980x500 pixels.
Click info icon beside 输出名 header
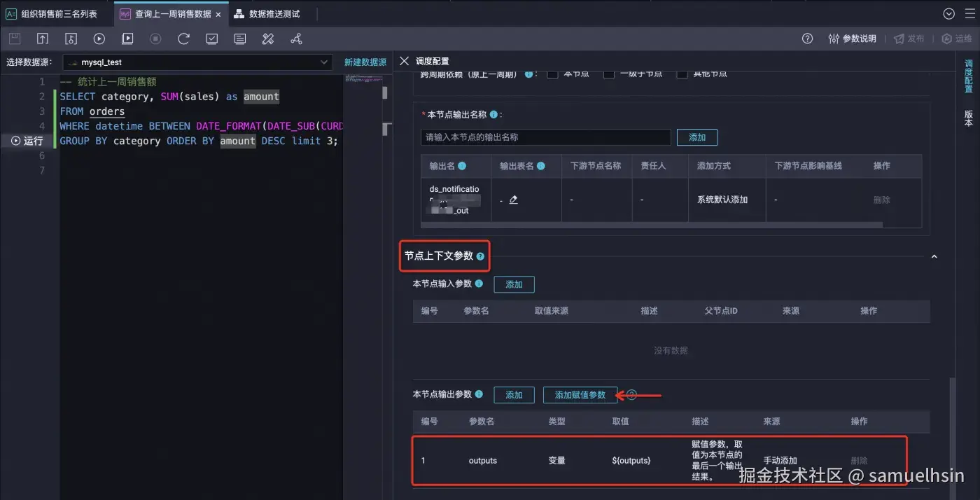click(x=462, y=166)
